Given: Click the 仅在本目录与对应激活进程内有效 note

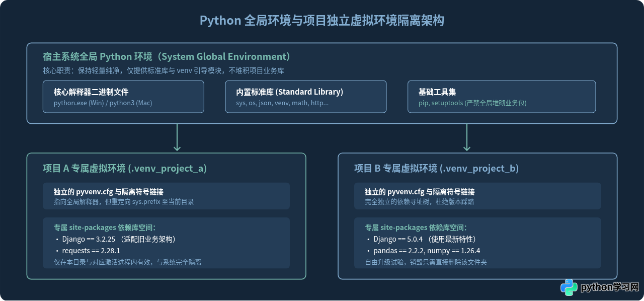Looking at the screenshot, I should pos(128,262).
